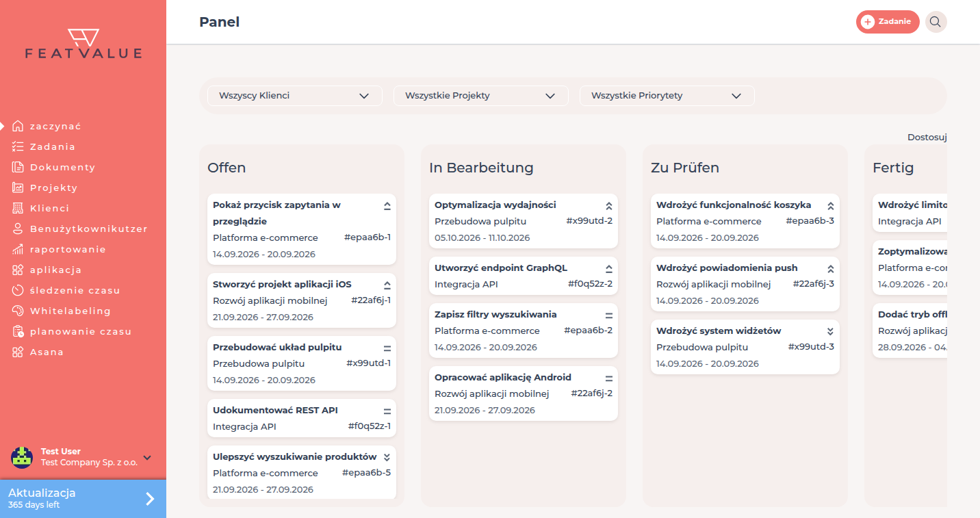Click the raportowanie chart icon
The width and height of the screenshot is (980, 518).
(18, 249)
